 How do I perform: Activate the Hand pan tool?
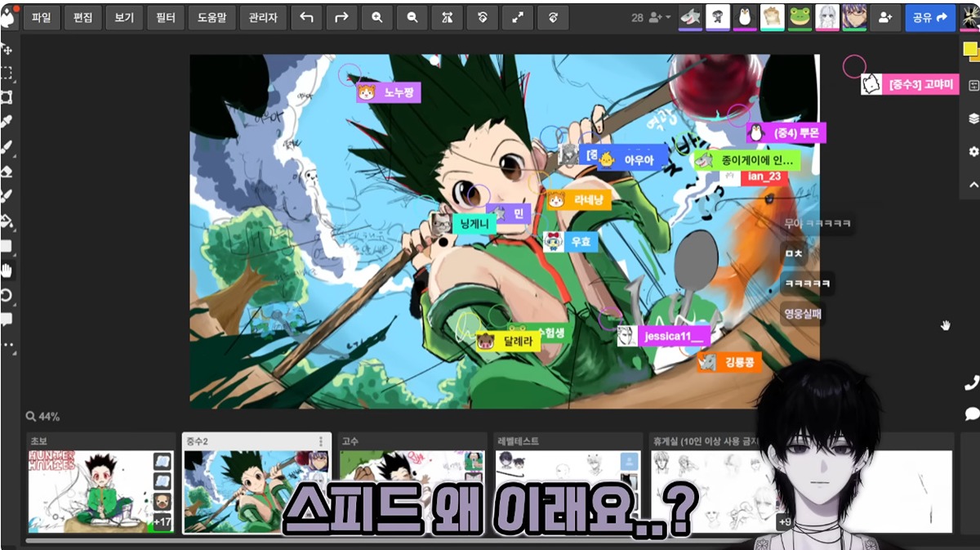pyautogui.click(x=7, y=271)
